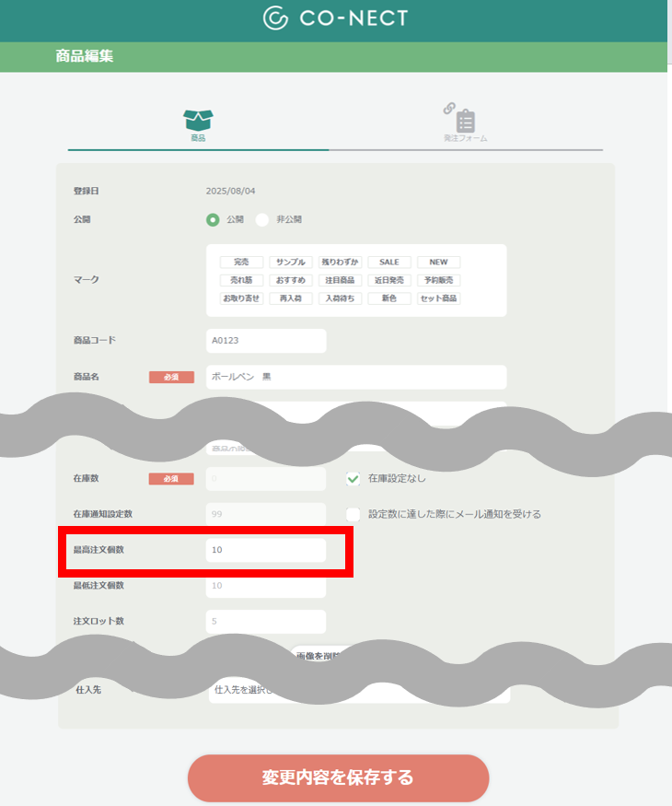Click the 最高注文個数 input field

tap(266, 550)
